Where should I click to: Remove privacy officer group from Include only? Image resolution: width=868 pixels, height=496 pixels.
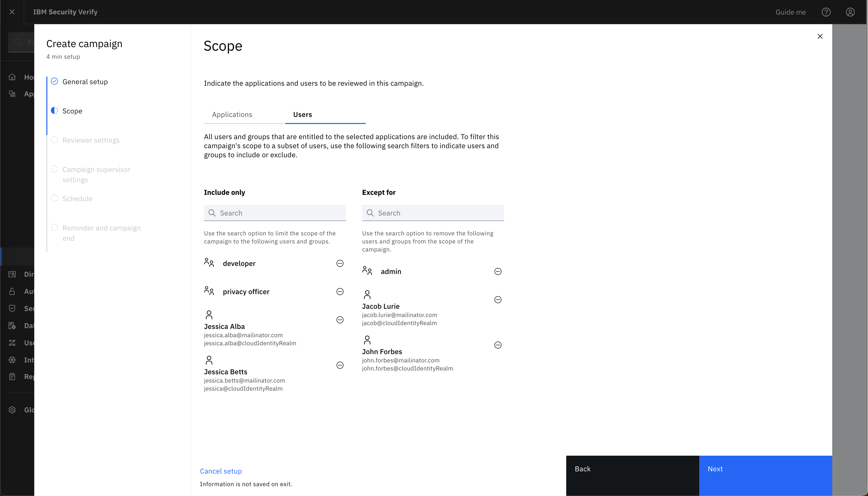pos(340,292)
